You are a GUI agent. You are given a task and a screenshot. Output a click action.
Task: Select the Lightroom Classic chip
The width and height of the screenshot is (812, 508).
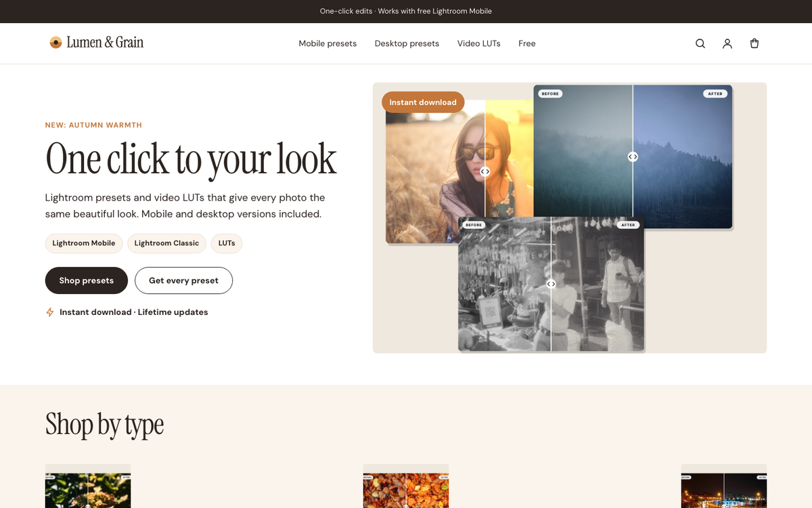pyautogui.click(x=166, y=243)
